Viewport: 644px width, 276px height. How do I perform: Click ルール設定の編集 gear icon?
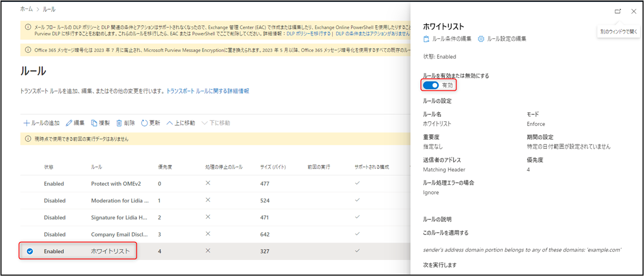[x=481, y=38]
